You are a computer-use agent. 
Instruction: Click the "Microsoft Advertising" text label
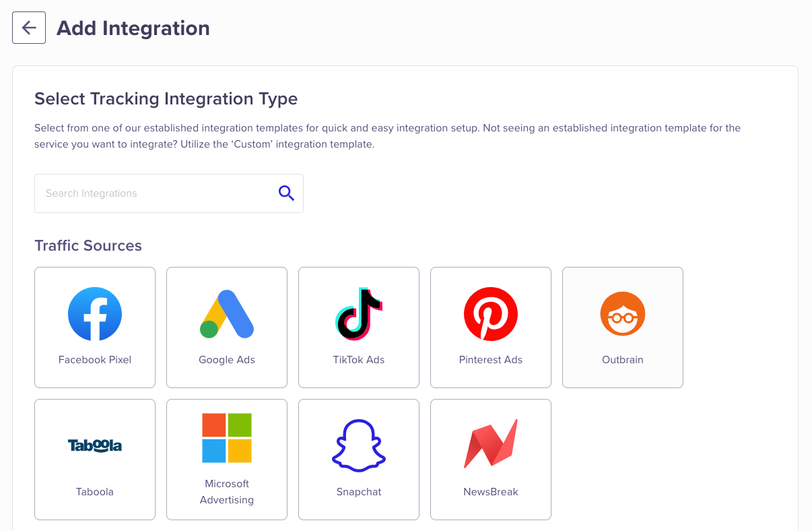227,492
